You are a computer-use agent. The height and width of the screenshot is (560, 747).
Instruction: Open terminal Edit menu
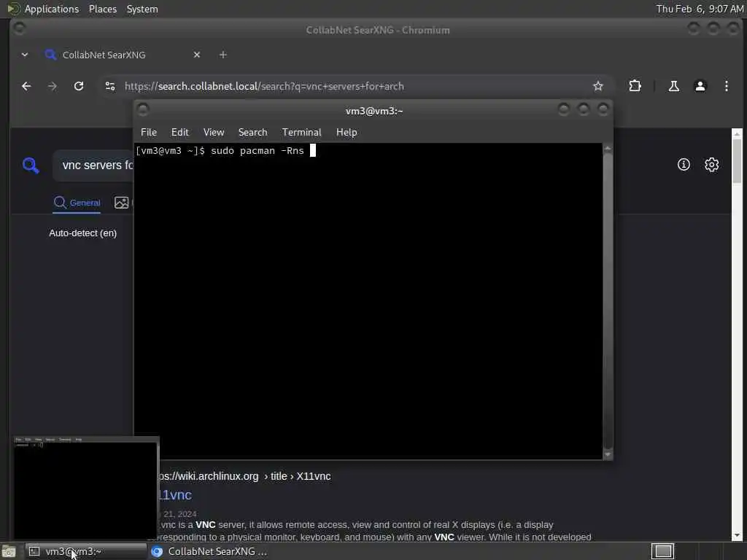click(x=180, y=133)
